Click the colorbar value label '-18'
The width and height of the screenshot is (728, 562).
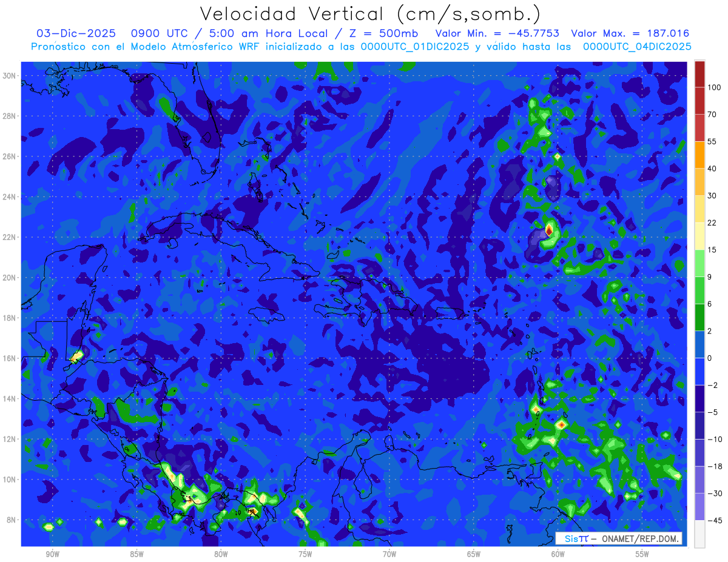click(x=714, y=466)
